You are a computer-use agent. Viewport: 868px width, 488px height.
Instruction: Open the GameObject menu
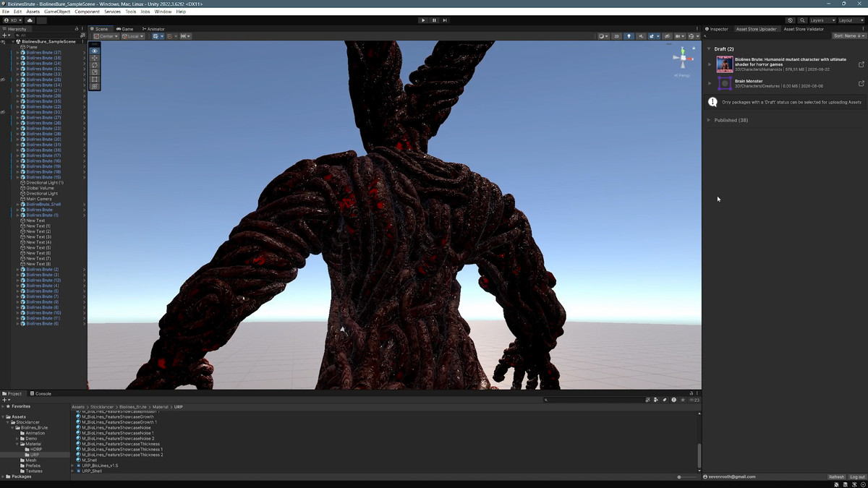56,12
